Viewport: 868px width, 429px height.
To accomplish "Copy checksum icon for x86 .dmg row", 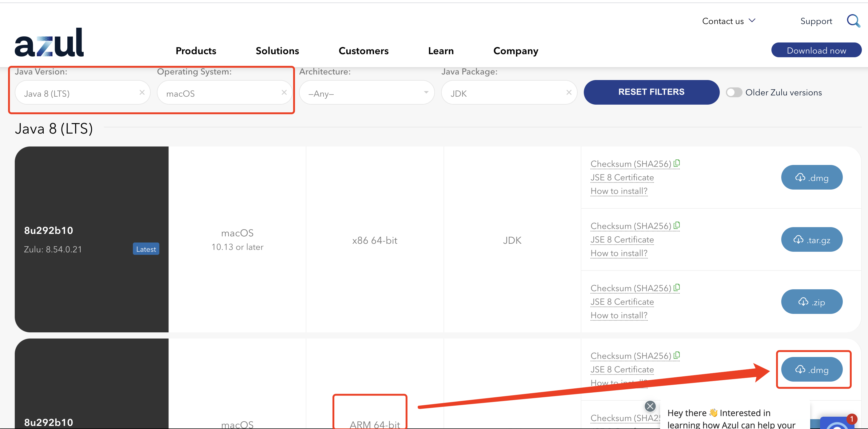I will click(677, 163).
